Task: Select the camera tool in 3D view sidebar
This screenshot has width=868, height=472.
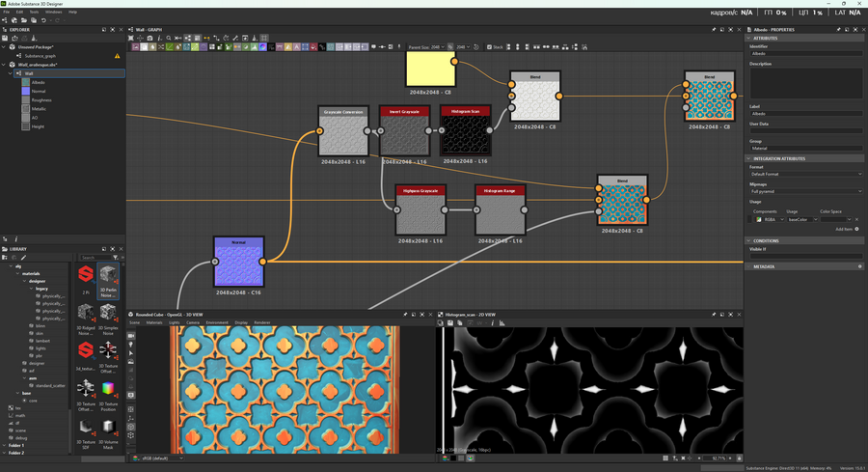Action: pyautogui.click(x=131, y=336)
